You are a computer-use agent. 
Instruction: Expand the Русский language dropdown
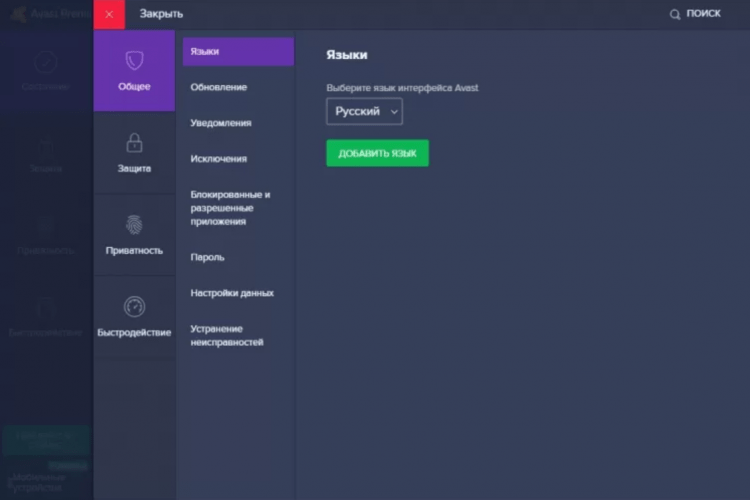[x=364, y=112]
